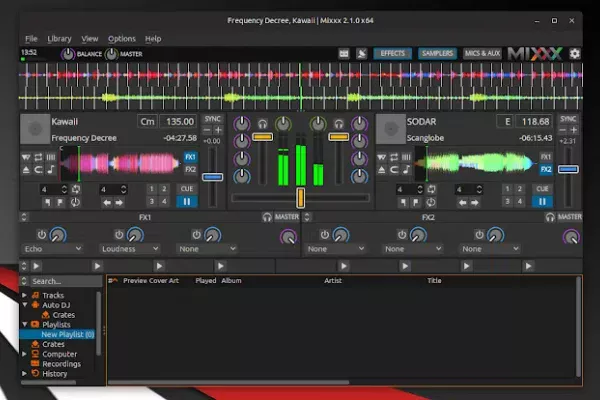Toggle FX1 assignment on Kawaii deck

tap(190, 157)
